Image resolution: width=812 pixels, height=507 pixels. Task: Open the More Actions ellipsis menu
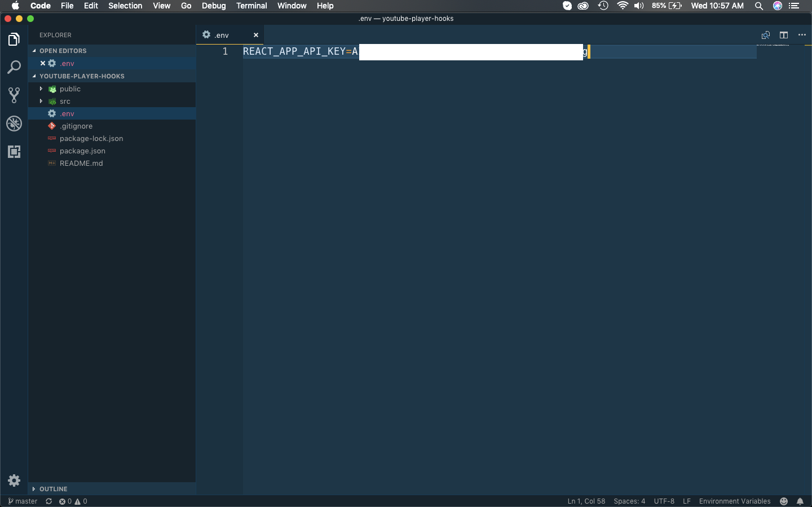802,35
